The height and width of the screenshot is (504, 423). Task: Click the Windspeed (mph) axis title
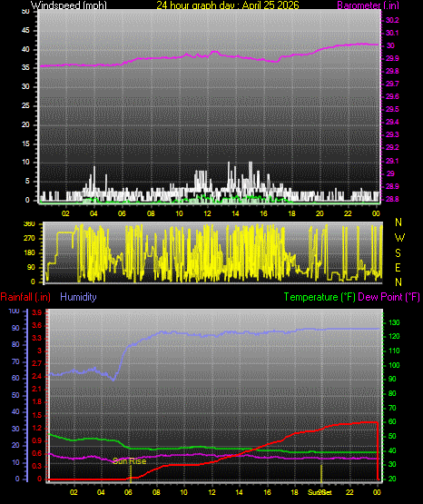pos(69,5)
